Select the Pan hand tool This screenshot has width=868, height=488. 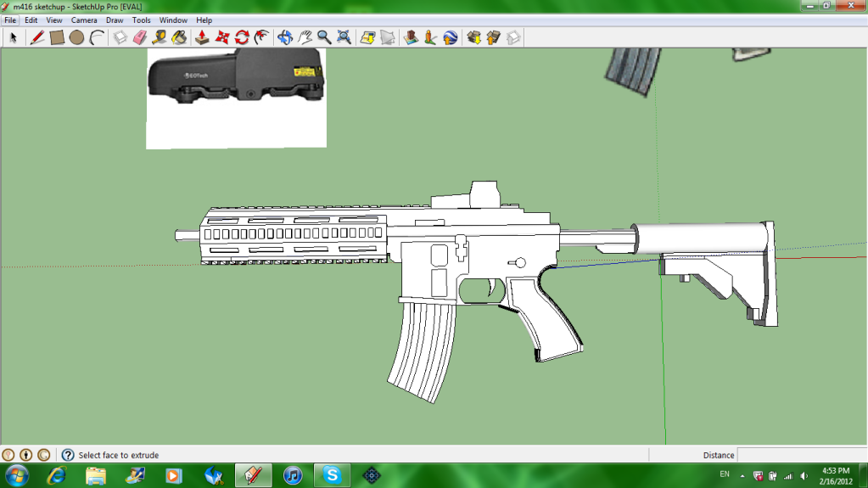tap(305, 37)
